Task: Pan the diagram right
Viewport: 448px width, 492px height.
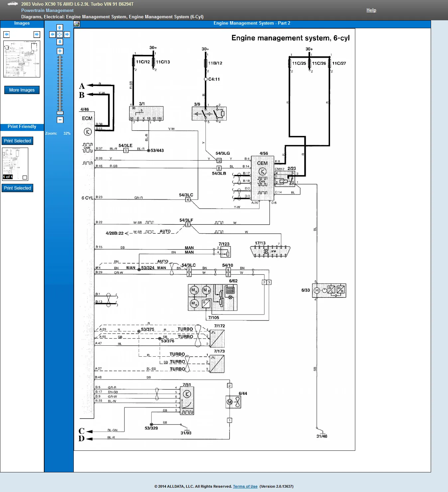Action: click(67, 34)
